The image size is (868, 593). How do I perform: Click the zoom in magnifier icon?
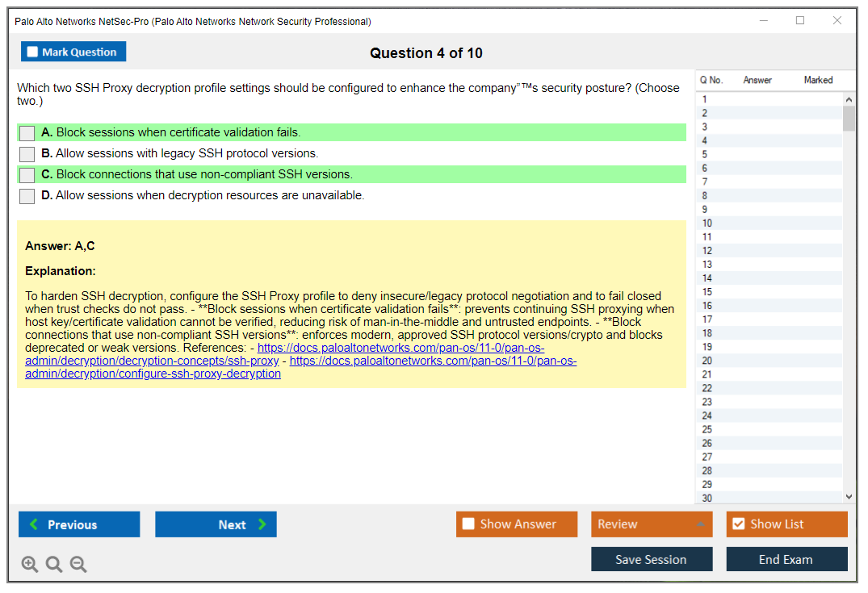30,565
